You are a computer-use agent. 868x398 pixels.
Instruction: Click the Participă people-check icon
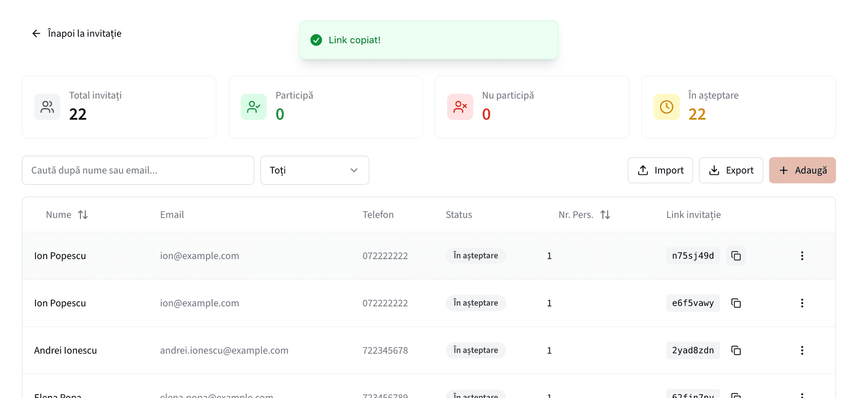(x=253, y=107)
